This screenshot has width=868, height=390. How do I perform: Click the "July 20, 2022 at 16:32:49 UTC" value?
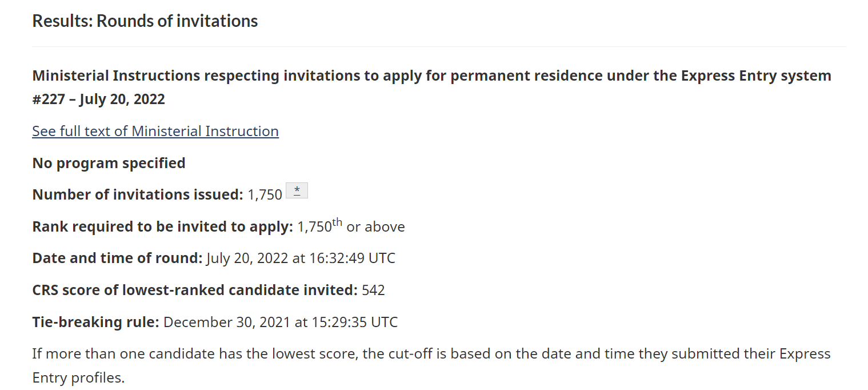pos(301,258)
